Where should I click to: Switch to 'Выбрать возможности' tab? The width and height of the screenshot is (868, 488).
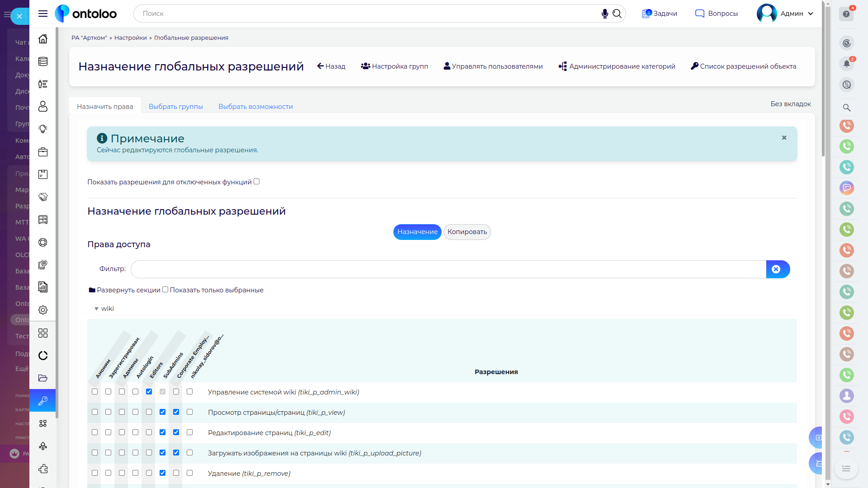[x=255, y=107]
